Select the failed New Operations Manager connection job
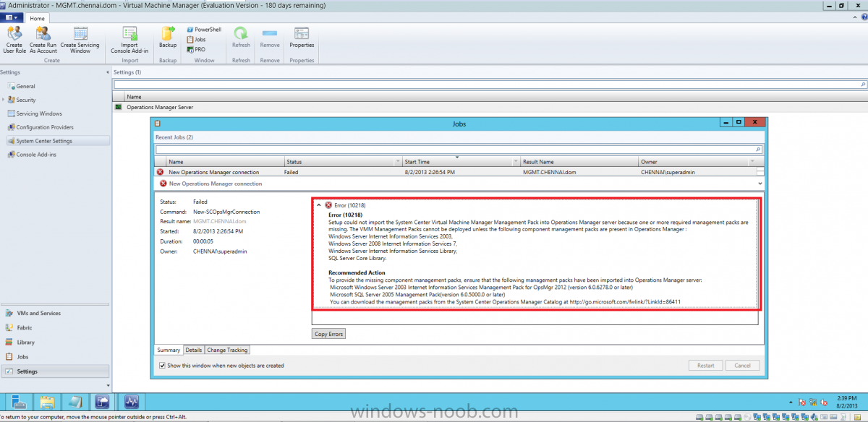This screenshot has width=868, height=422. pyautogui.click(x=456, y=172)
